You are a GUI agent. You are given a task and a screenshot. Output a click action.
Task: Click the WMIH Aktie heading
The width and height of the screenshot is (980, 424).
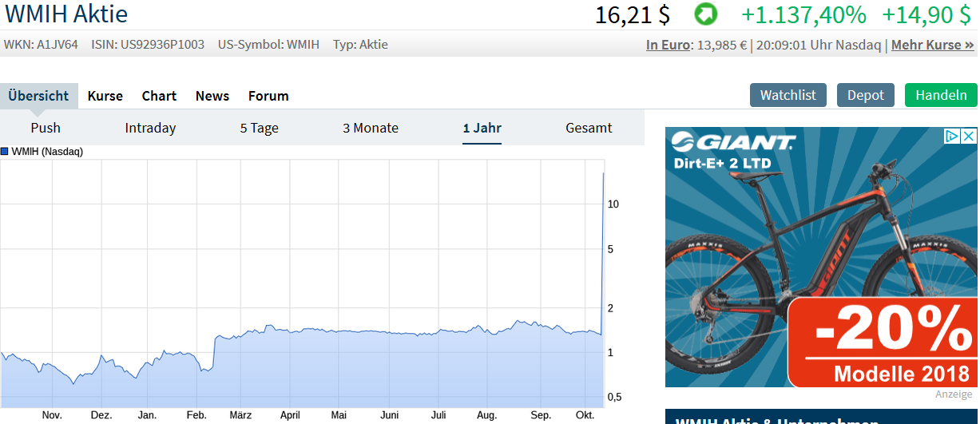pyautogui.click(x=66, y=14)
